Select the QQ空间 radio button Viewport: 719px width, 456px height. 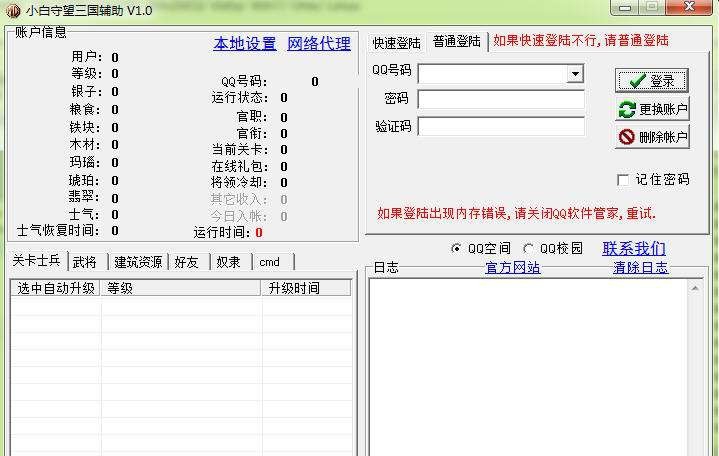(456, 249)
